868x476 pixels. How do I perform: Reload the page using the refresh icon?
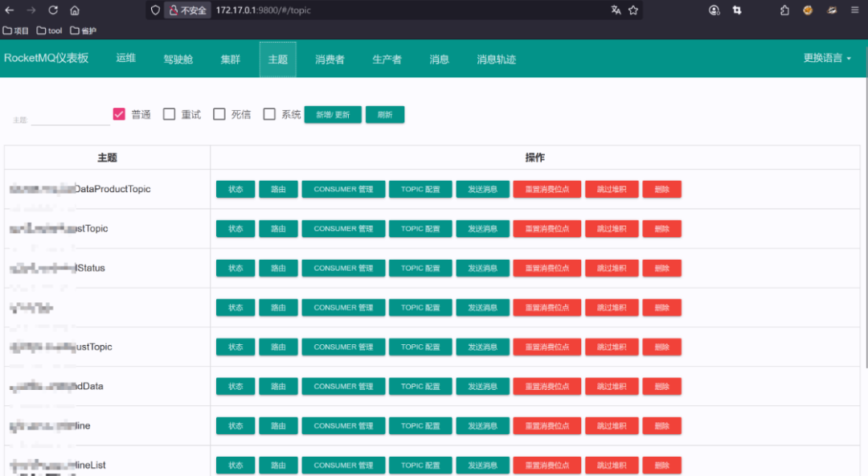pos(53,10)
